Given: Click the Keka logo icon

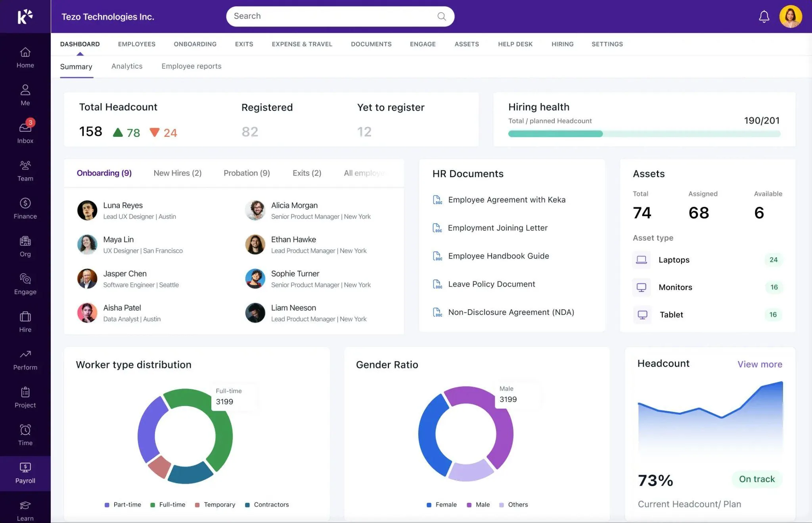Looking at the screenshot, I should point(25,16).
